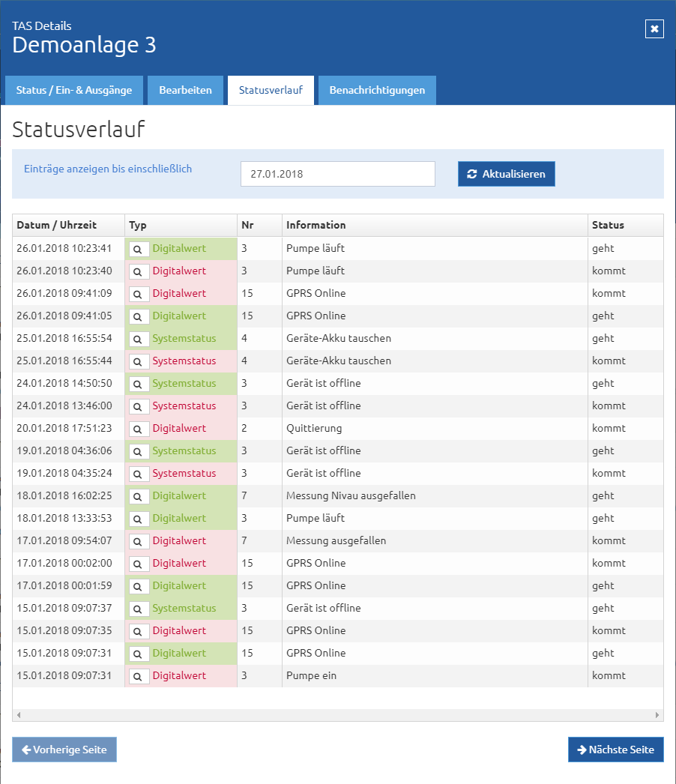This screenshot has width=676, height=784.
Task: Inspect the 25.01.2018 16:55:54 Geräte-Akku tauschen entry
Action: [139, 339]
